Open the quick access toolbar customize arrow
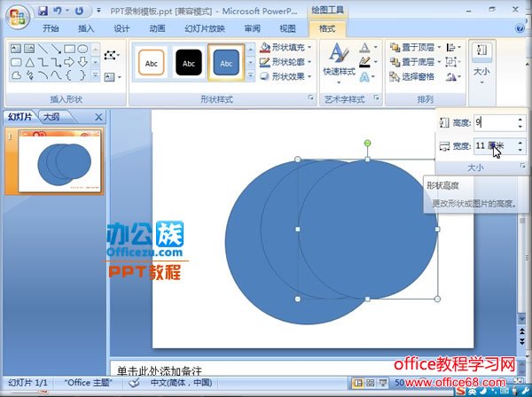Screen dimensions: 532x397 98,11
